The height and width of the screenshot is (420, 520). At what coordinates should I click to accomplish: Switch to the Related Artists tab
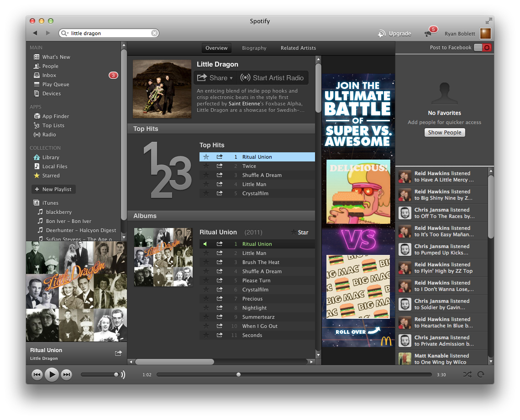coord(298,48)
